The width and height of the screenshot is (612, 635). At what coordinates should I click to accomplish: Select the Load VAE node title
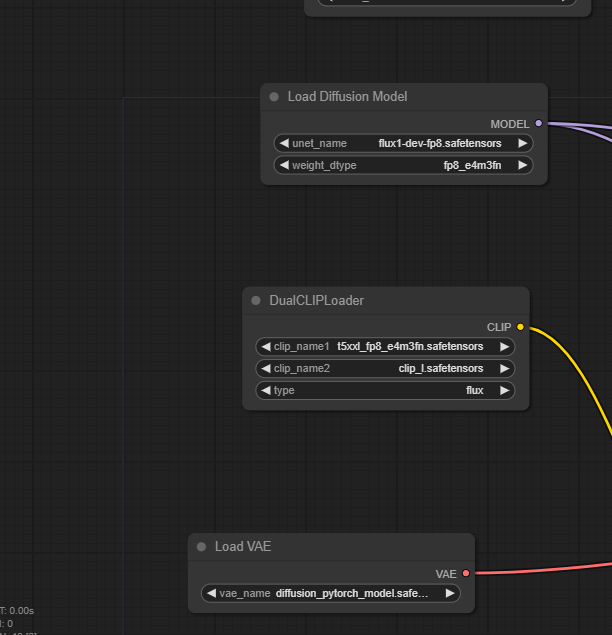point(243,547)
